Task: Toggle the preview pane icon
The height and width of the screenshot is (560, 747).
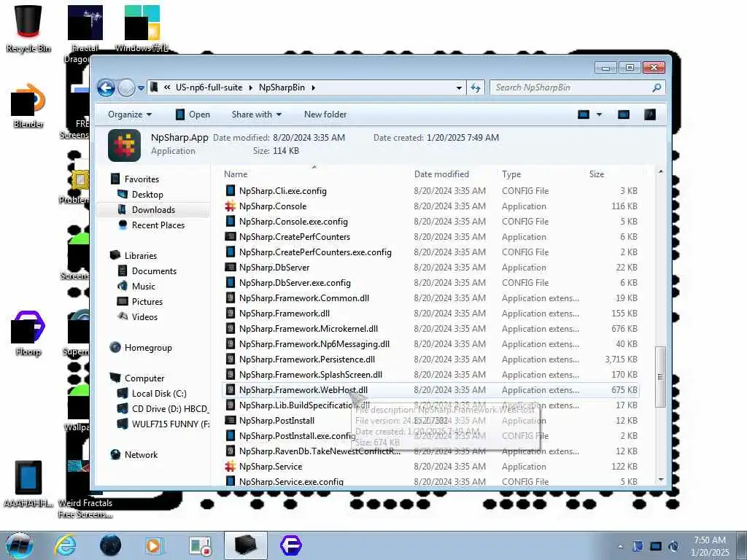Action: coord(624,114)
